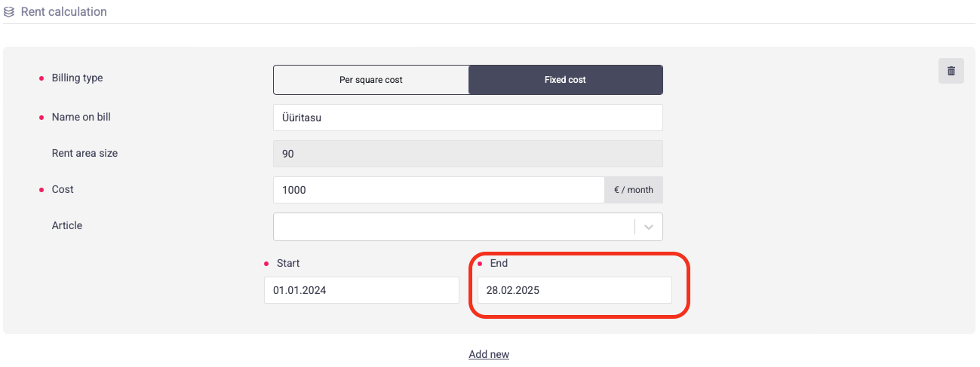Delete this rent calculation with trash icon
980x367 pixels.
point(951,71)
